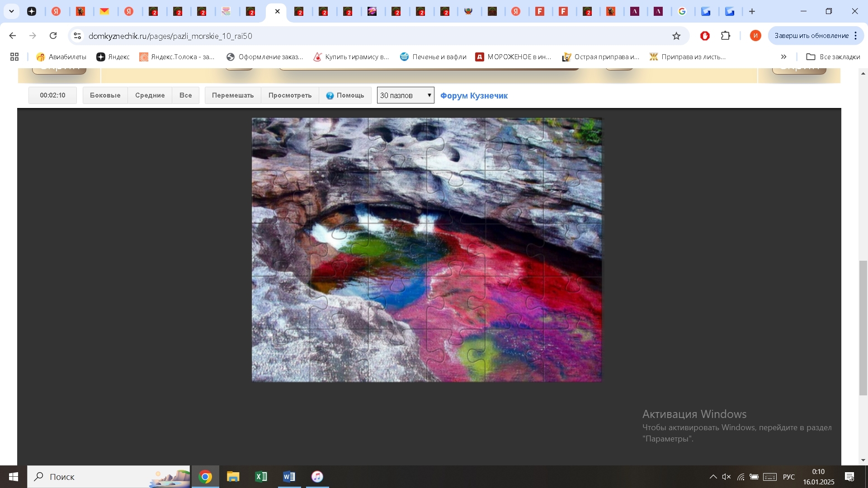868x488 pixels.
Task: Open Word from the taskbar
Action: (x=289, y=477)
